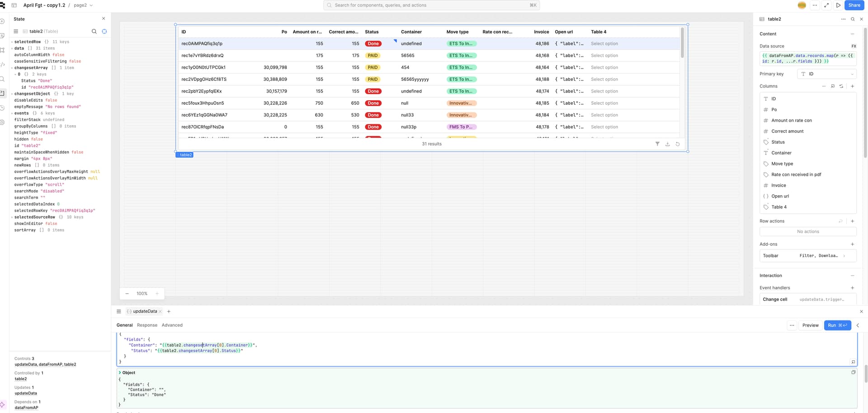This screenshot has width=868, height=413.
Task: Open State panel hamburger menu
Action: pos(16,31)
